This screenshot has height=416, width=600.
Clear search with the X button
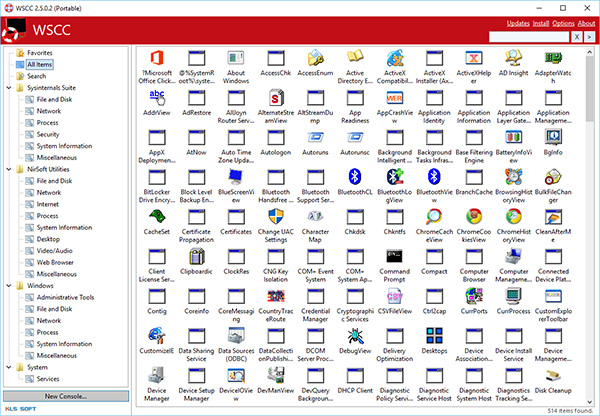[577, 37]
